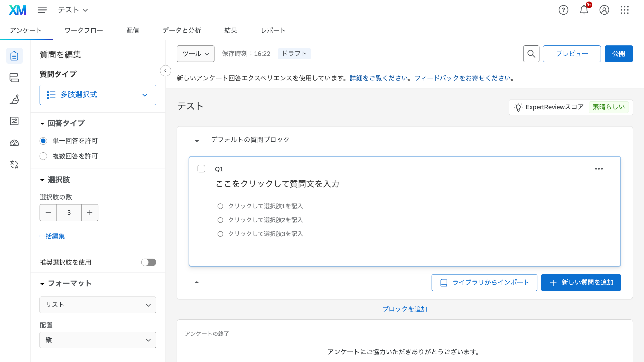This screenshot has width=644, height=362.
Task: Open the フィードバックをお寄せください link
Action: (463, 78)
